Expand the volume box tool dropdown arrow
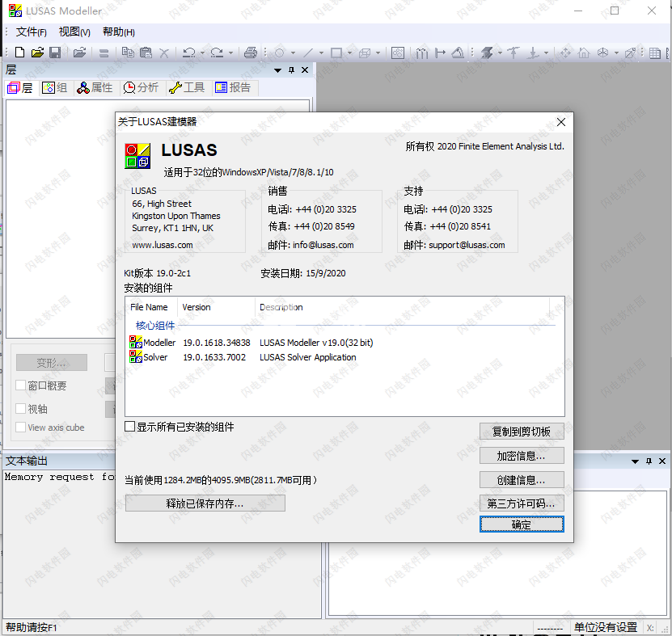 coord(378,53)
